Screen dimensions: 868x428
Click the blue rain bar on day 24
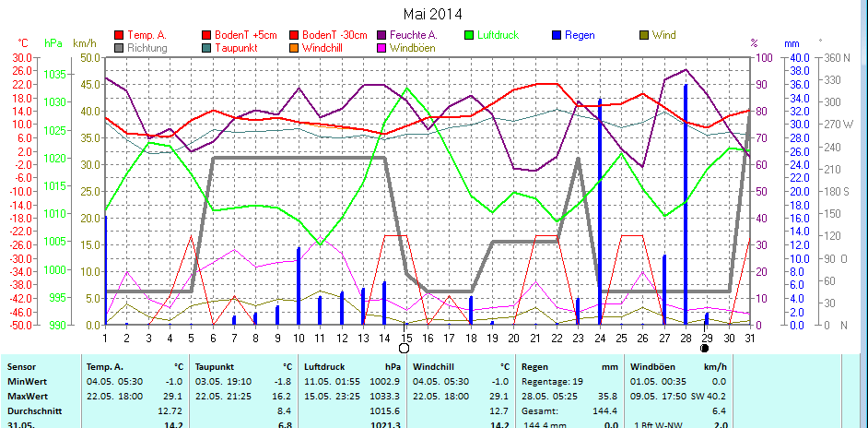[600, 211]
